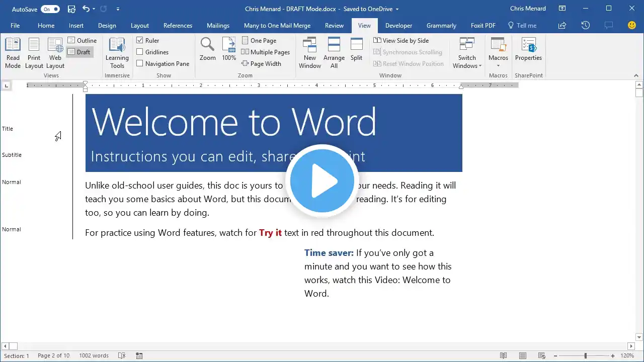Switch to Read Mode view
The image size is (644, 362).
pos(13,53)
